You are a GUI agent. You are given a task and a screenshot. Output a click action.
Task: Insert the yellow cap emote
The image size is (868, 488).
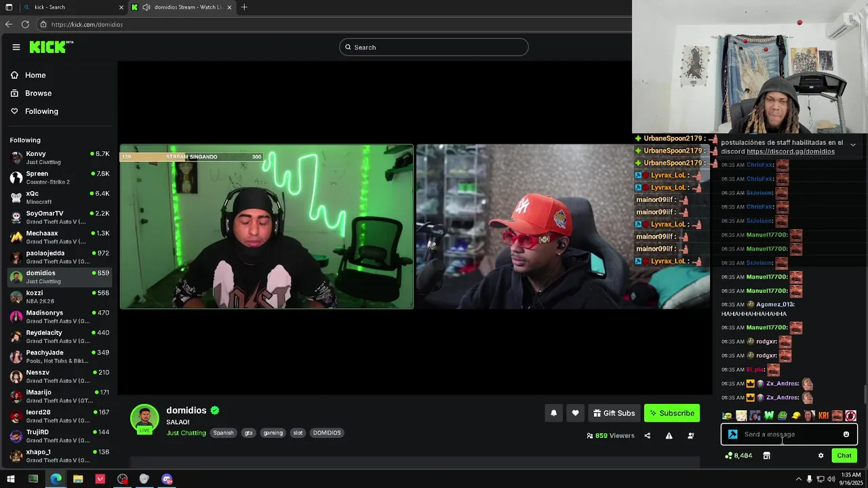click(x=796, y=415)
